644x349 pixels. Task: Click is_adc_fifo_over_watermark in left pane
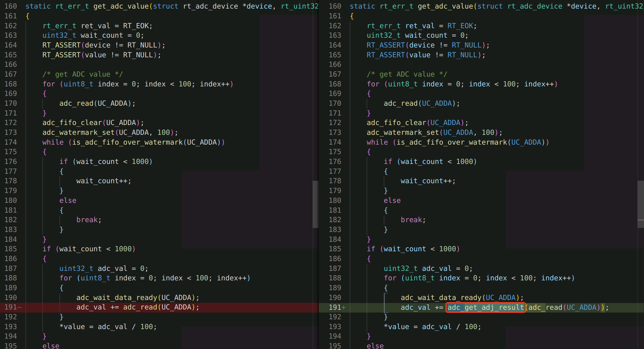pos(127,142)
